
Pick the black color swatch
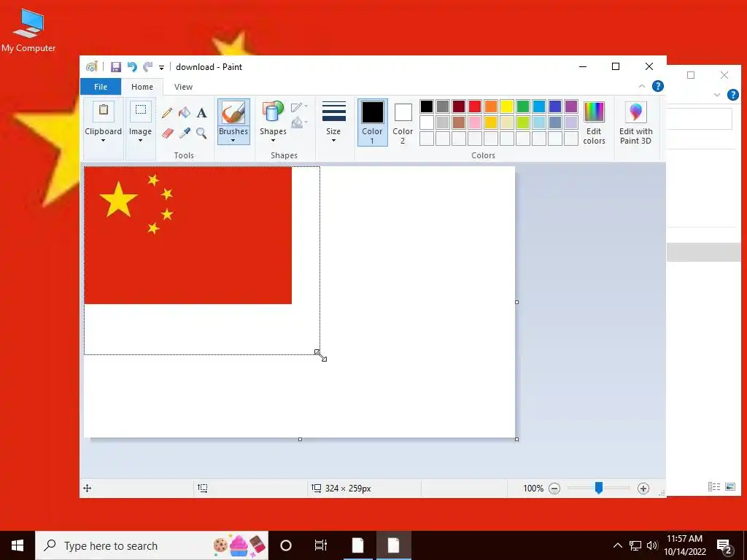(427, 106)
